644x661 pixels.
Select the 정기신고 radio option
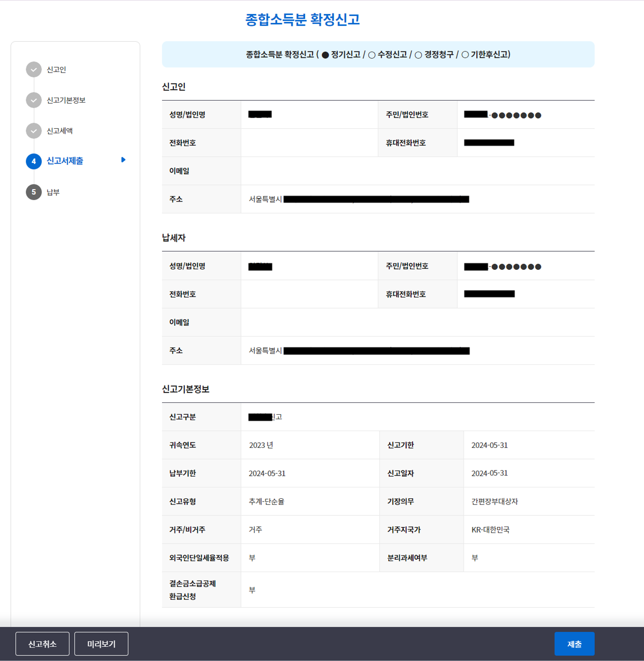pos(326,55)
